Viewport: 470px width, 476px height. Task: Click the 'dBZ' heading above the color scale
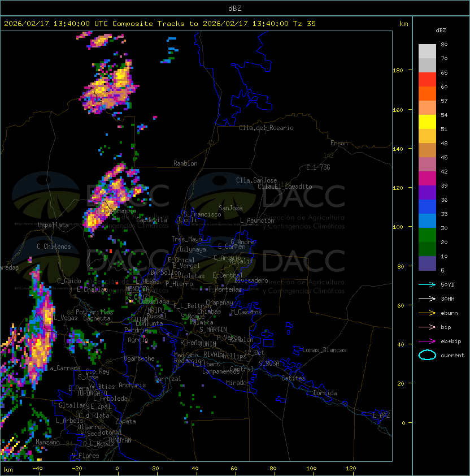(441, 31)
